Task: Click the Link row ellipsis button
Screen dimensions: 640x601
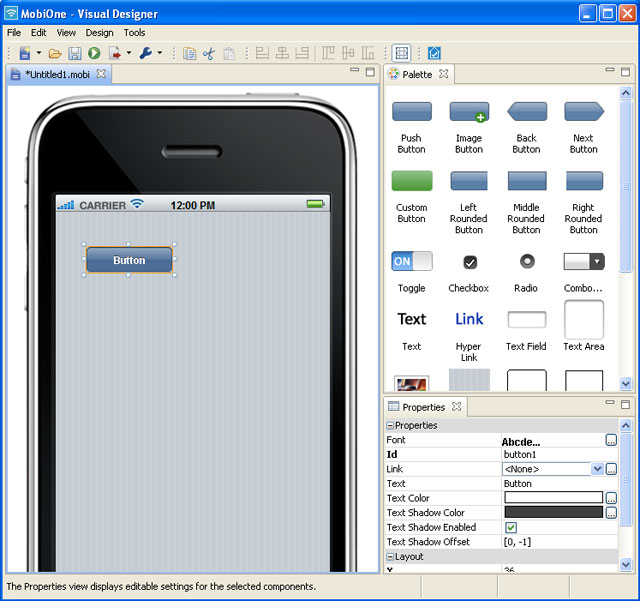Action: (611, 469)
